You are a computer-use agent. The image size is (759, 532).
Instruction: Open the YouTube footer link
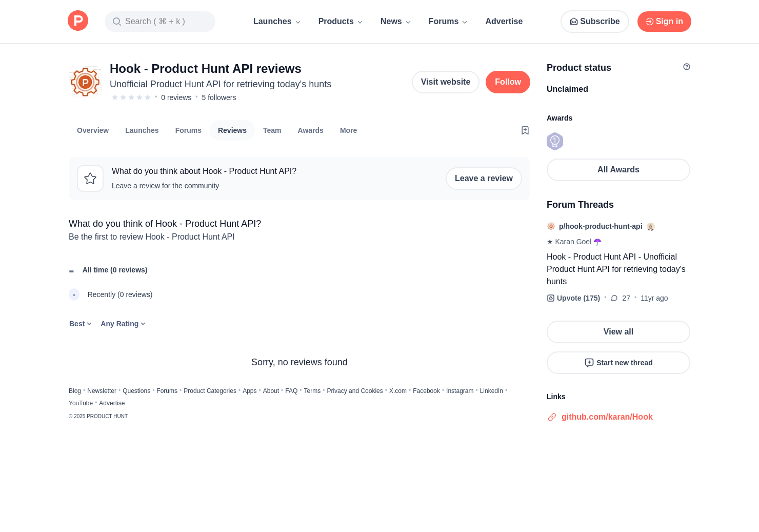(x=81, y=403)
